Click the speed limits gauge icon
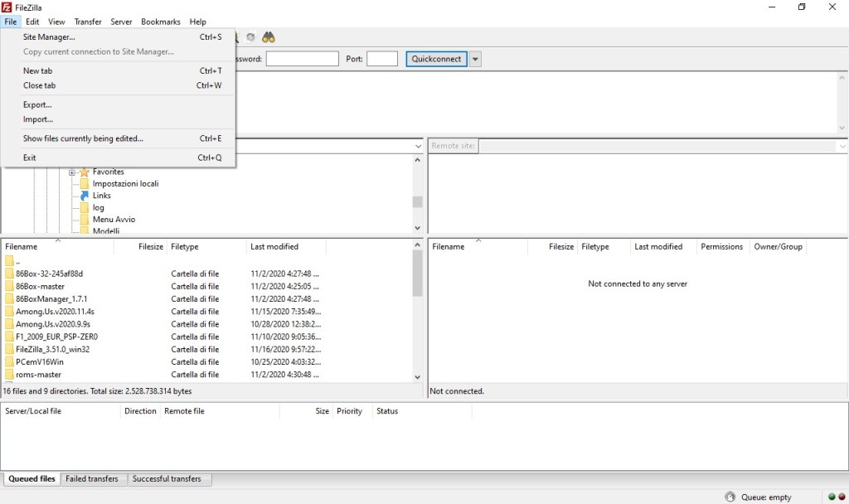Screen dimensions: 849x504 (x=729, y=497)
